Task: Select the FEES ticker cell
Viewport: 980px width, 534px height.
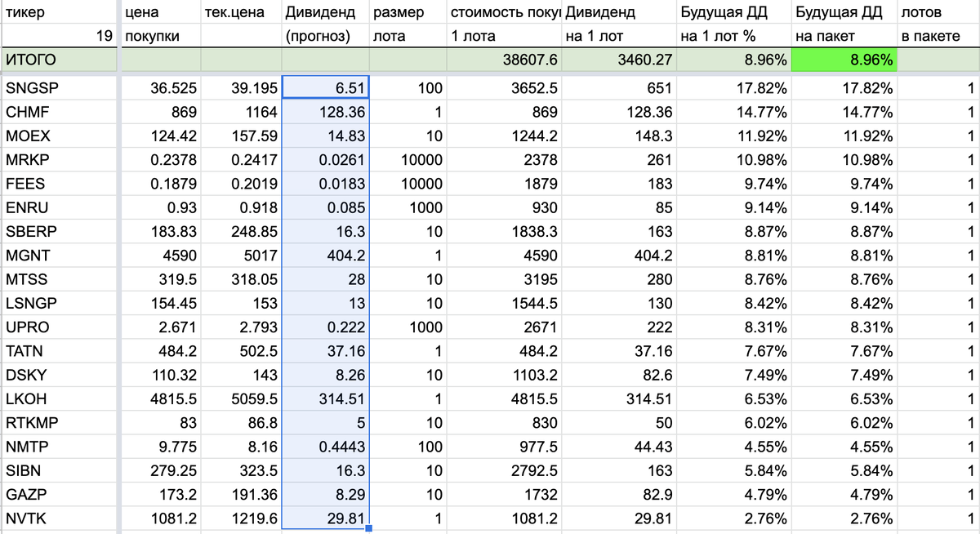Action: pos(59,183)
